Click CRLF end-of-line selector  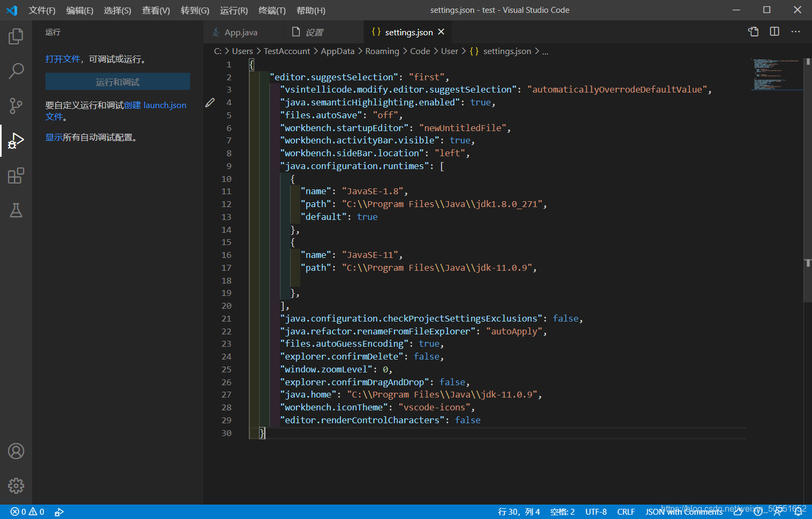pyautogui.click(x=626, y=512)
